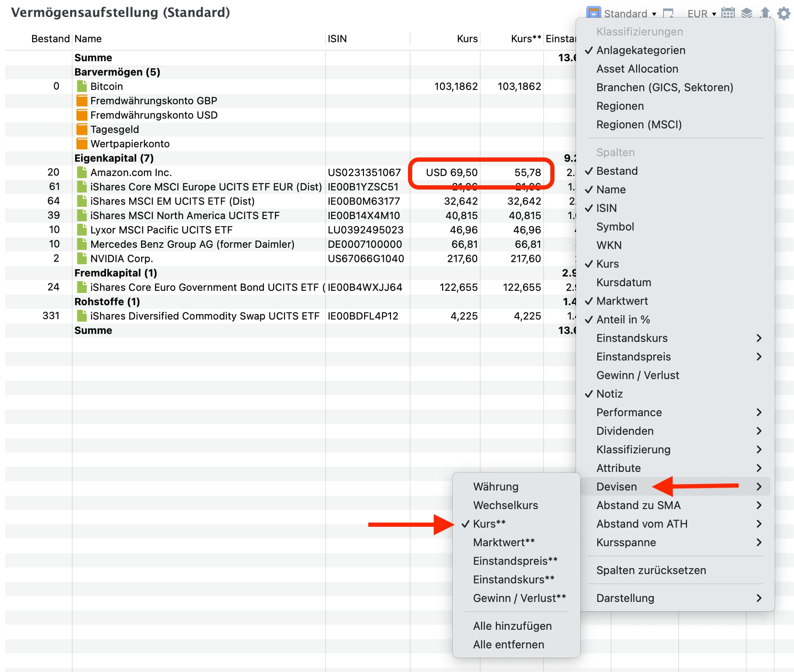Expand the Dividenden submenu
The image size is (794, 672).
tap(675, 431)
